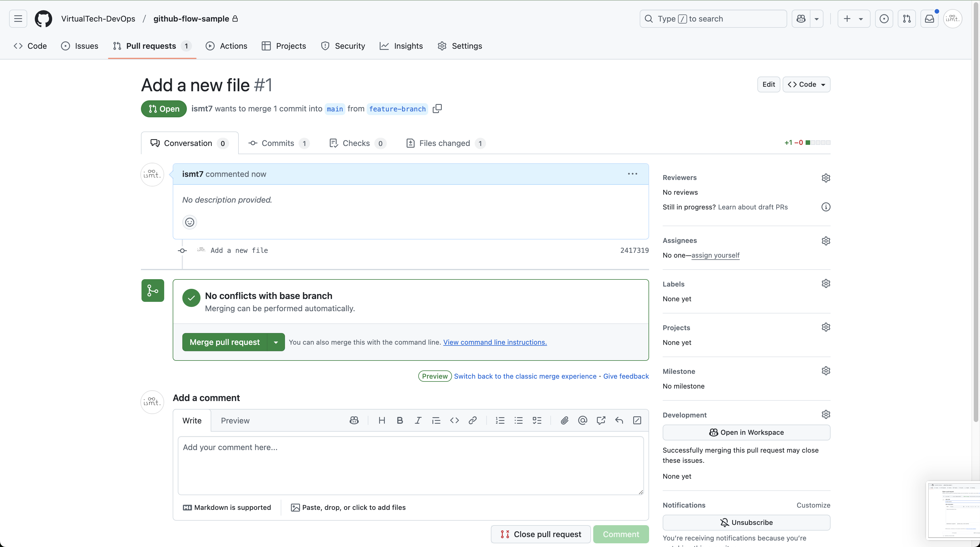
Task: Focus the Add your comment text area
Action: (x=411, y=466)
